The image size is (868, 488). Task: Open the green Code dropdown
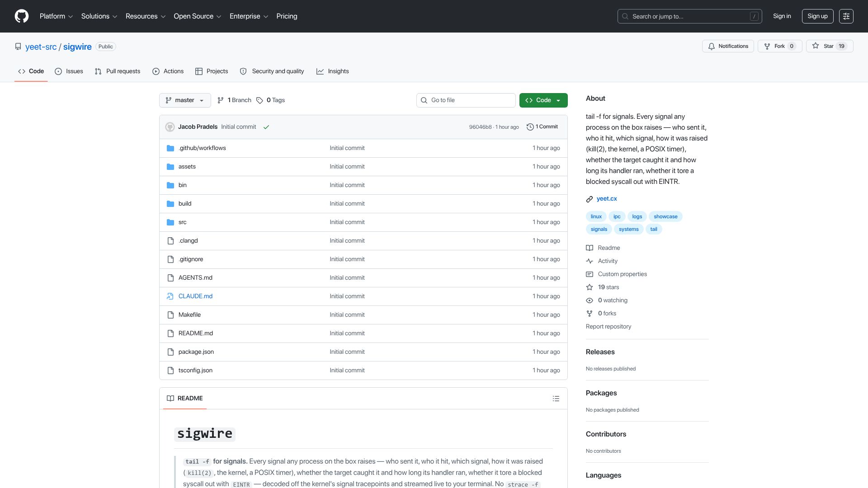coord(543,100)
